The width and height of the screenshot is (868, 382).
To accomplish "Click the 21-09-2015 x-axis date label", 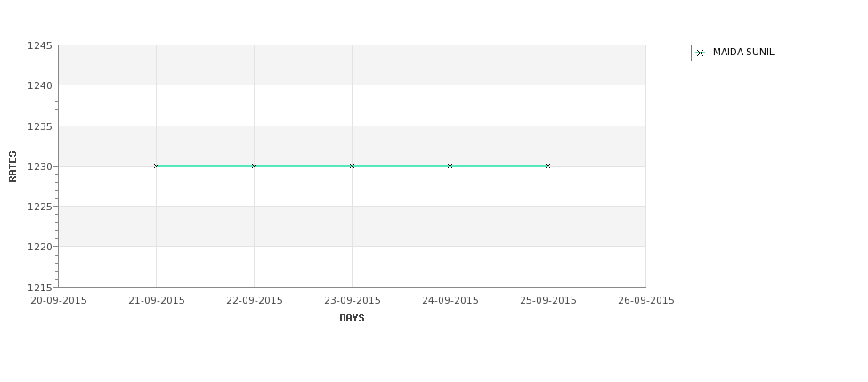I will tap(156, 300).
